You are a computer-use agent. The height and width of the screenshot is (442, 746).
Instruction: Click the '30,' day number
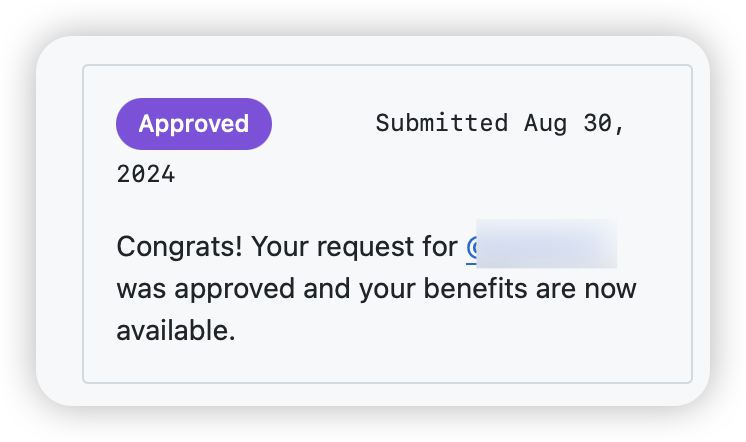(604, 124)
